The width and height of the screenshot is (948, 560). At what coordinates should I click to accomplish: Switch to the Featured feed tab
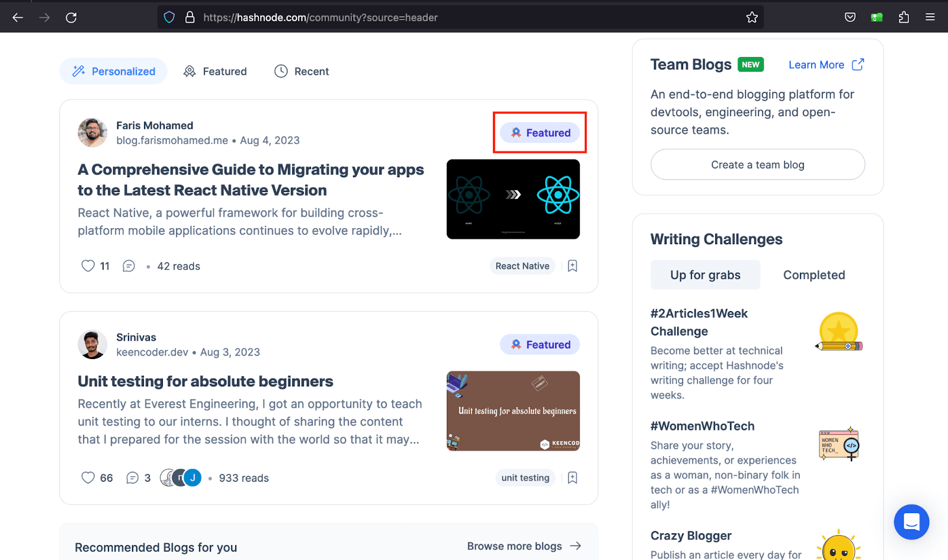(215, 71)
